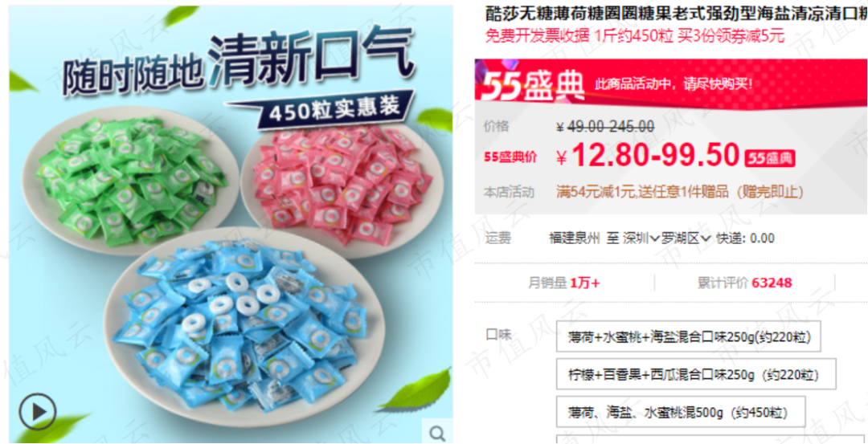The height and width of the screenshot is (444, 868).
Task: Click the 55盛典 banner logo
Action: pos(533,86)
